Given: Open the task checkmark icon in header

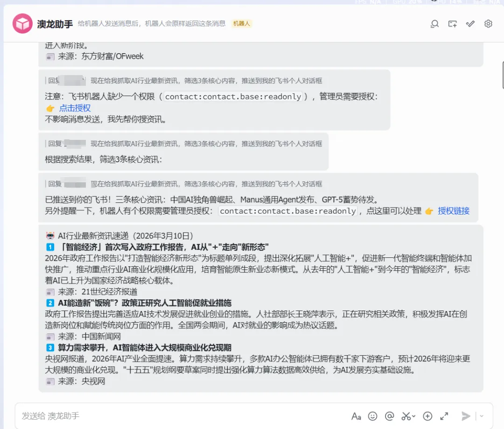Looking at the screenshot, I should click(470, 24).
